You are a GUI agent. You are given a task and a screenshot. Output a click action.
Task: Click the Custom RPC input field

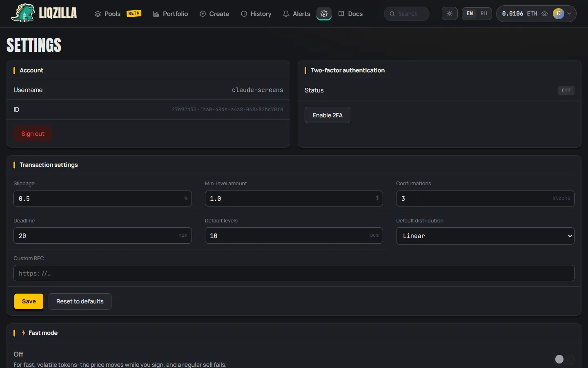(294, 273)
